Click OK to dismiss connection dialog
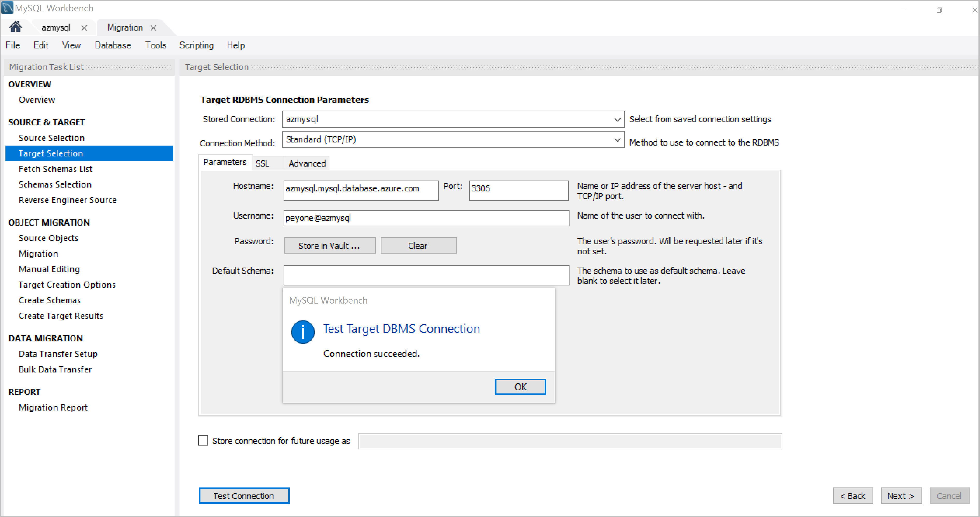This screenshot has height=517, width=980. pyautogui.click(x=521, y=387)
